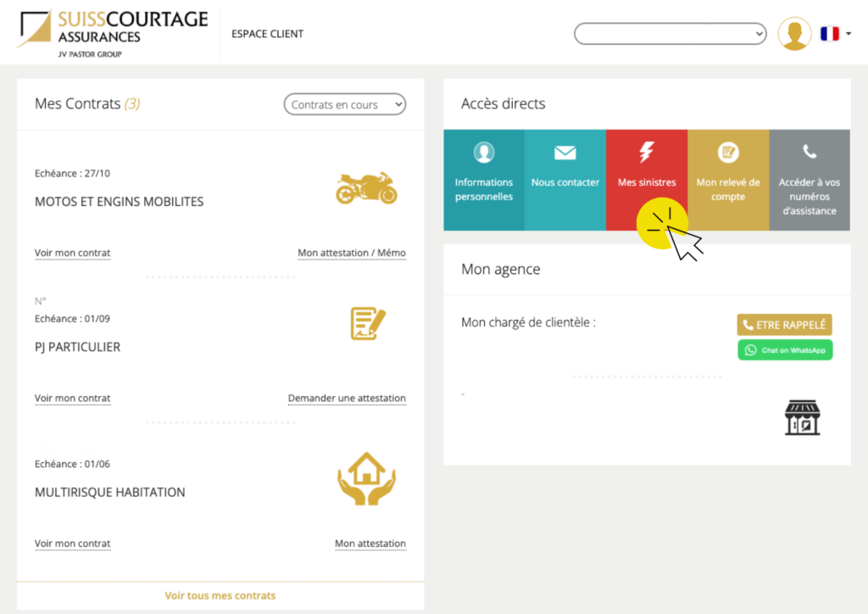Open Voir tous mes contrats link
Viewport: 868px width, 614px height.
220,595
